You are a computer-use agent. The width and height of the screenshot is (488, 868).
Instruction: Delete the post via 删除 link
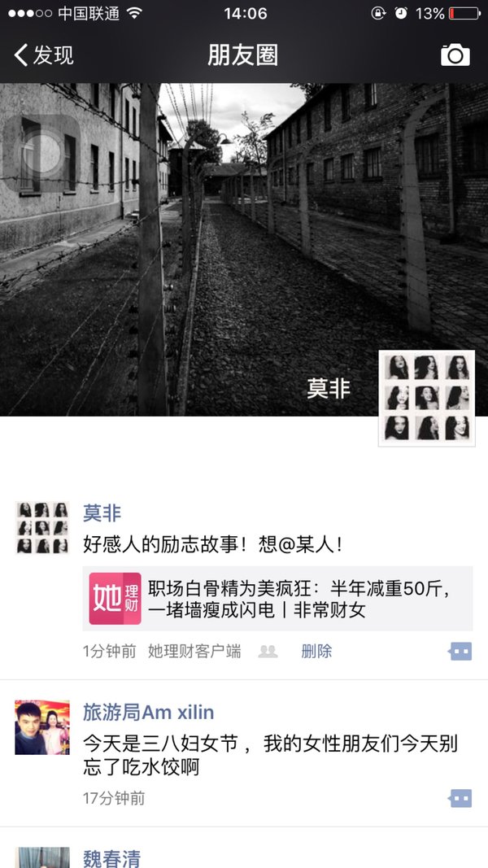pyautogui.click(x=316, y=652)
